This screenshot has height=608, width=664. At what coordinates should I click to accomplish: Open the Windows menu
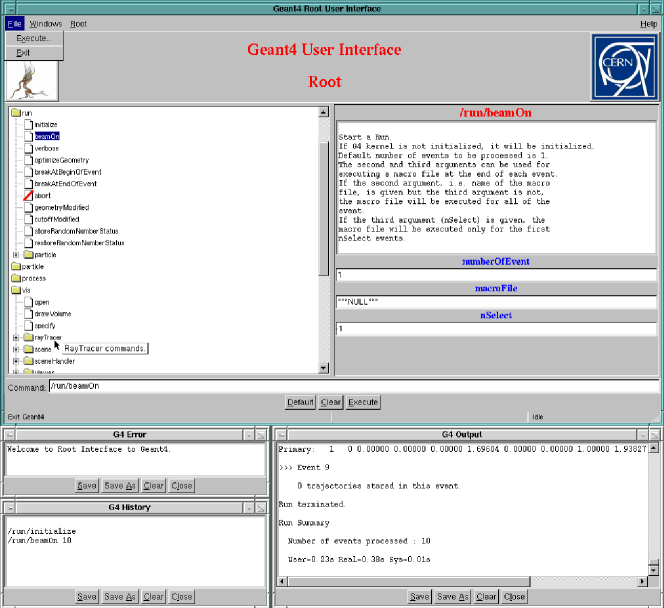coord(45,23)
